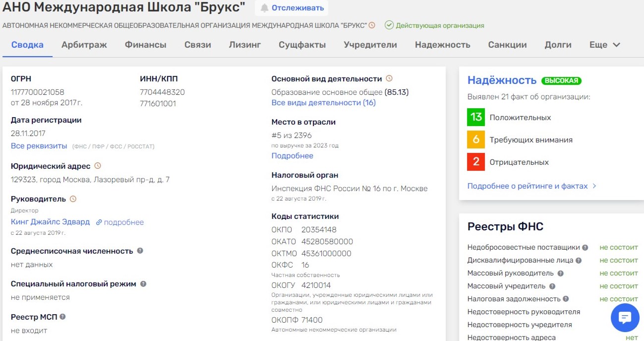Click help icon beside Налоговая задолженность
The width and height of the screenshot is (644, 341).
(566, 299)
